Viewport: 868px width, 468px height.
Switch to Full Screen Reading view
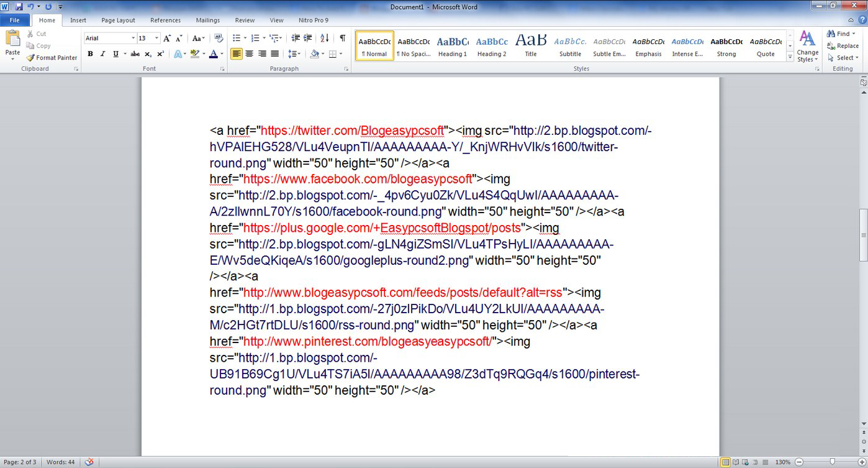click(736, 462)
